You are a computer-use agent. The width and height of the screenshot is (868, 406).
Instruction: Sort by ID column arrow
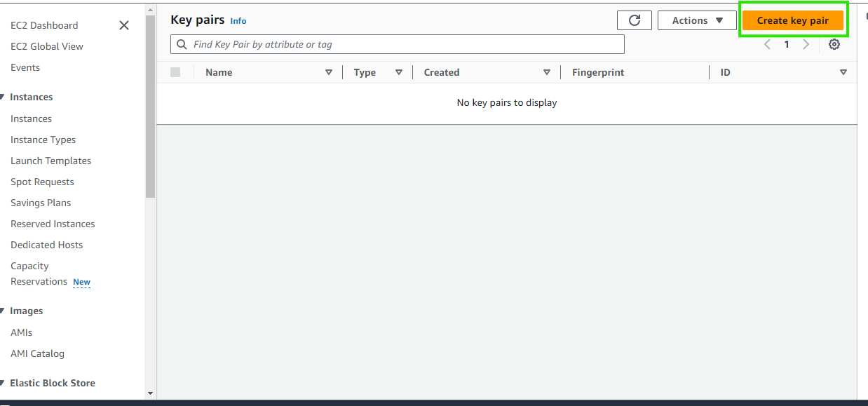(843, 72)
